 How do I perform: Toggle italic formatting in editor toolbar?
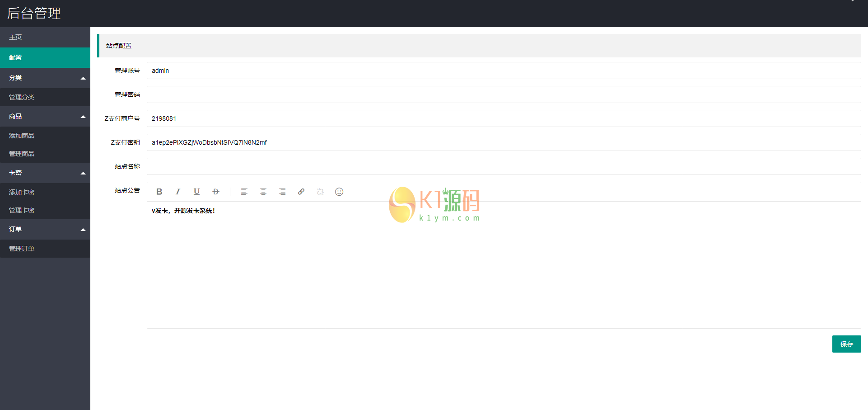[x=178, y=192]
